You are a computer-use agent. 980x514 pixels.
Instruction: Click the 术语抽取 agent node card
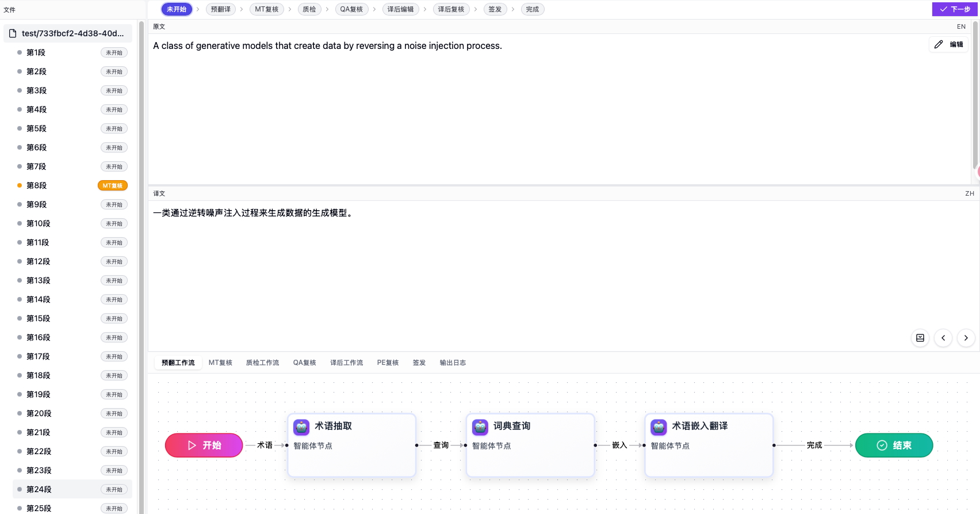pos(351,445)
